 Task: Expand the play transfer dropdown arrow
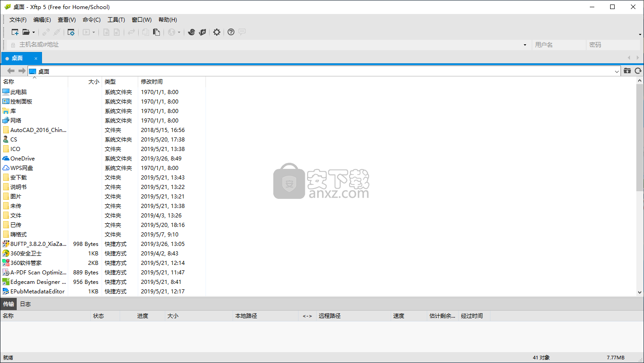(94, 33)
